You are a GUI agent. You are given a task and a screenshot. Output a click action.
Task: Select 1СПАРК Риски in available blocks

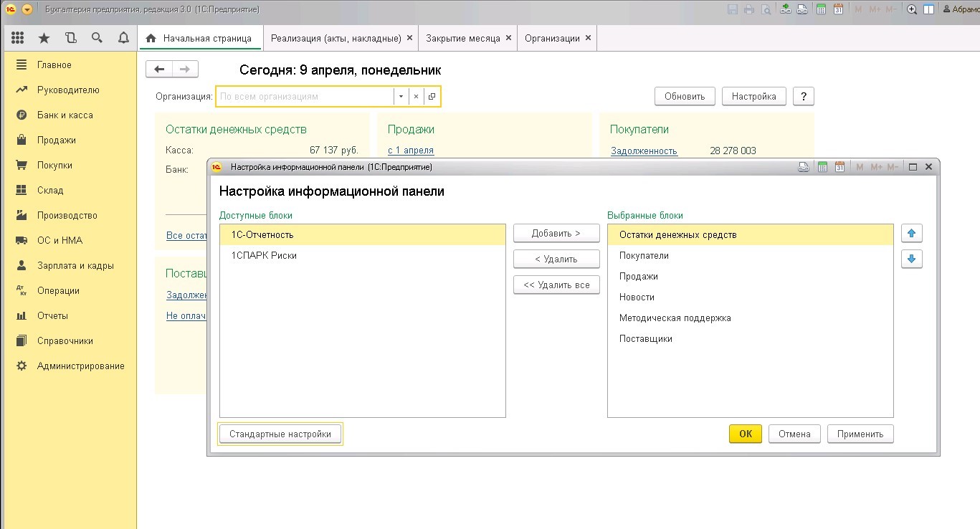tap(363, 255)
